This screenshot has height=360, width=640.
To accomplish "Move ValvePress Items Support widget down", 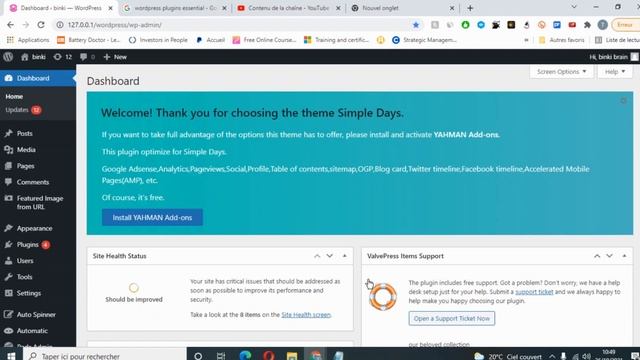I will pyautogui.click(x=609, y=256).
